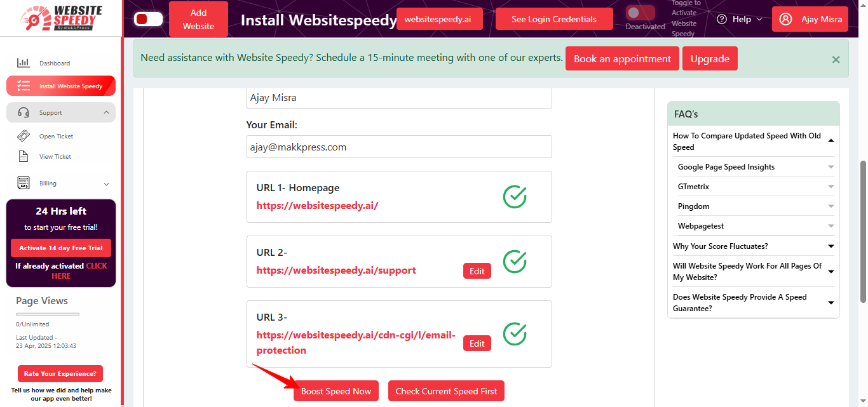Open the Support sidebar menu
This screenshot has height=407, width=868.
[61, 112]
